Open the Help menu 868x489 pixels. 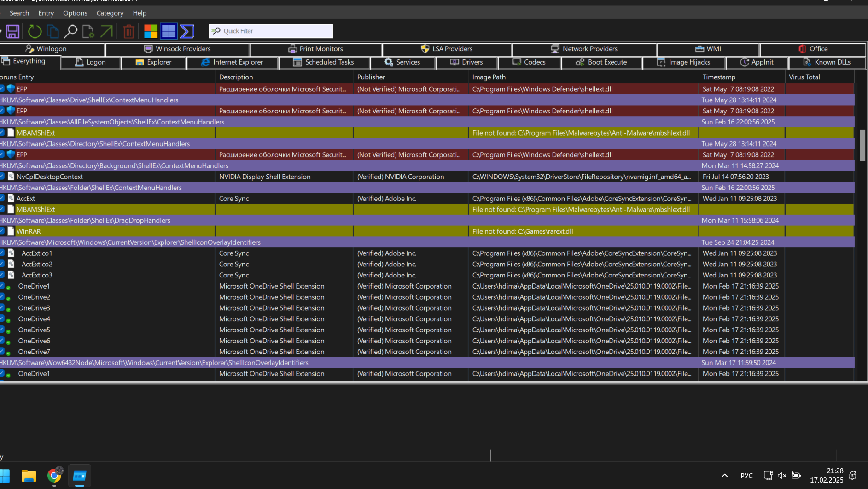[140, 13]
